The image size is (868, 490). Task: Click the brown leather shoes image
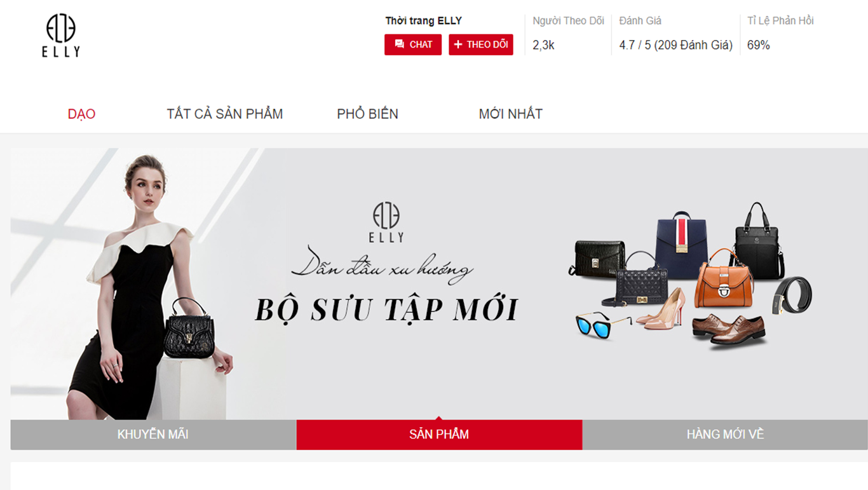(728, 329)
